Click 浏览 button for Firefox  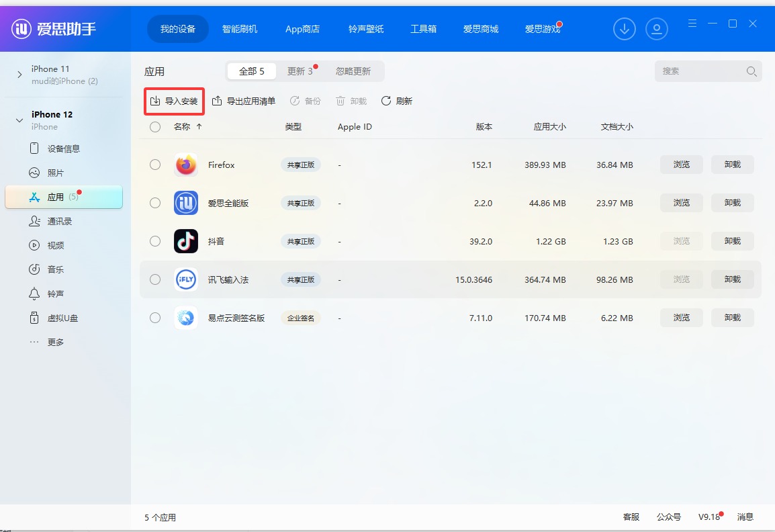pos(682,164)
